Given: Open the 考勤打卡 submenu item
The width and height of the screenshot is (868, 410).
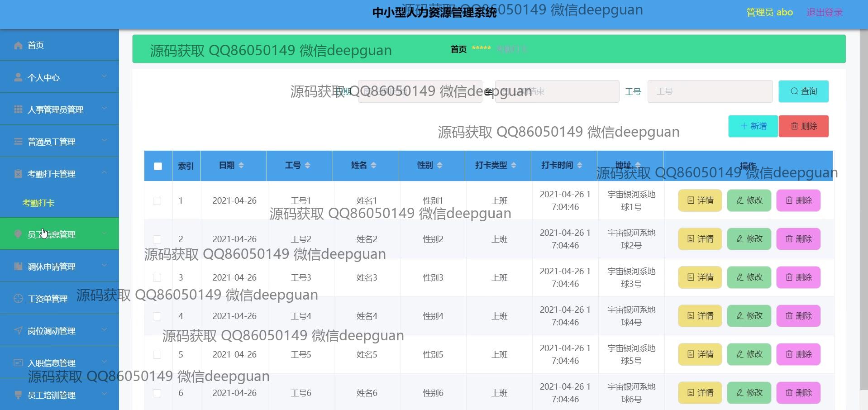Looking at the screenshot, I should click(x=38, y=203).
